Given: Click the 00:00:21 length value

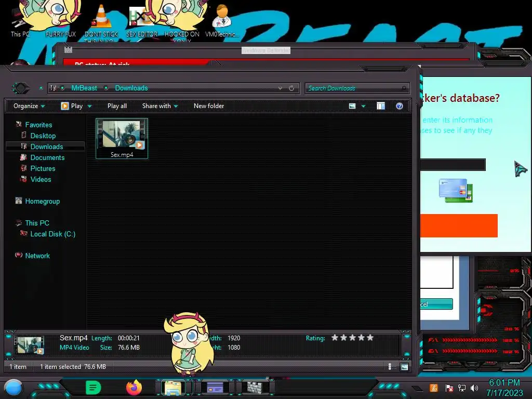Looking at the screenshot, I should [x=129, y=338].
